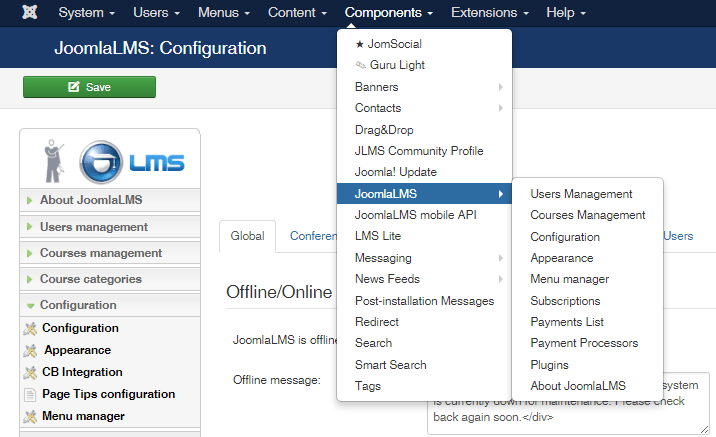Open Banners submenu arrow
716x437 pixels.
click(501, 87)
